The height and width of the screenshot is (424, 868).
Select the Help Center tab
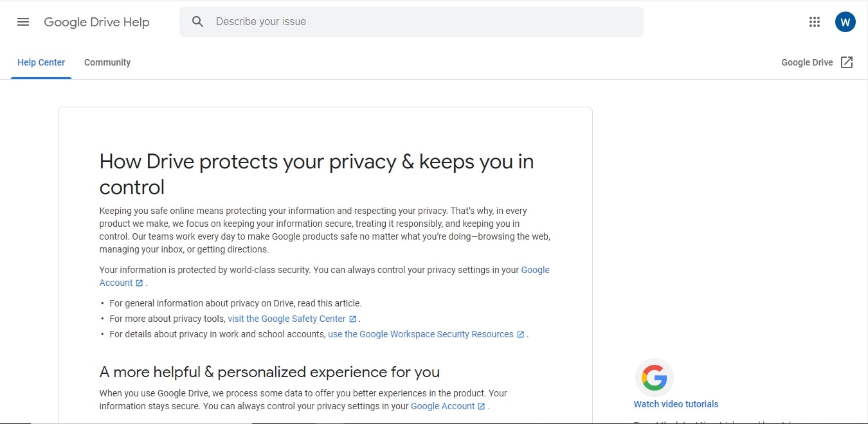pos(41,62)
